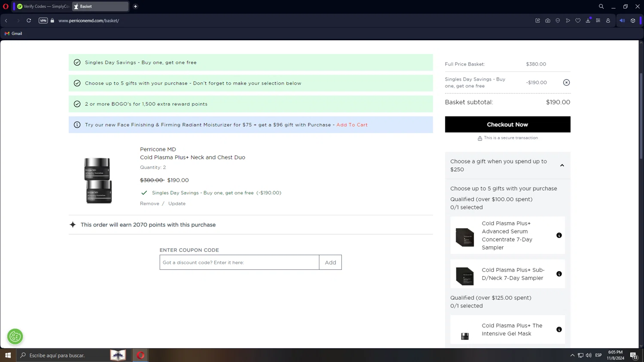Mute tab audio speaker icon
The width and height of the screenshot is (644, 362).
(x=622, y=21)
